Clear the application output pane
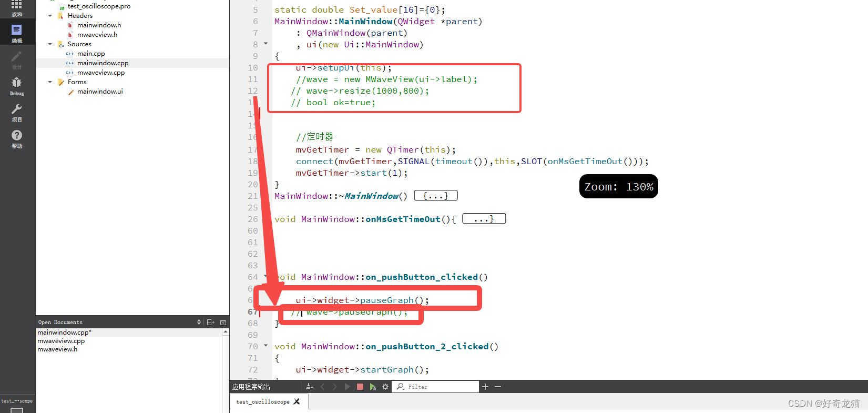 pyautogui.click(x=310, y=387)
